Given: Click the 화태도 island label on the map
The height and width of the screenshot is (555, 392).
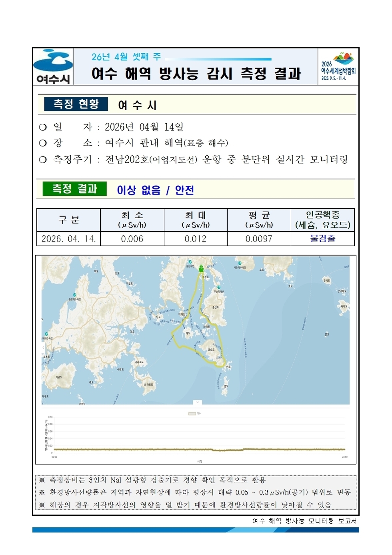Looking at the screenshot, I should click(x=206, y=327).
